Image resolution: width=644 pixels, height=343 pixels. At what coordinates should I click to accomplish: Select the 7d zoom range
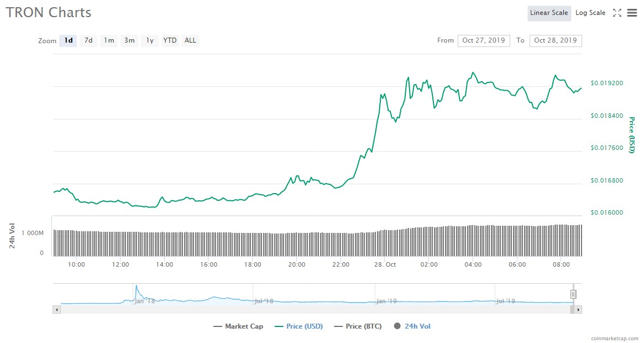(x=88, y=40)
